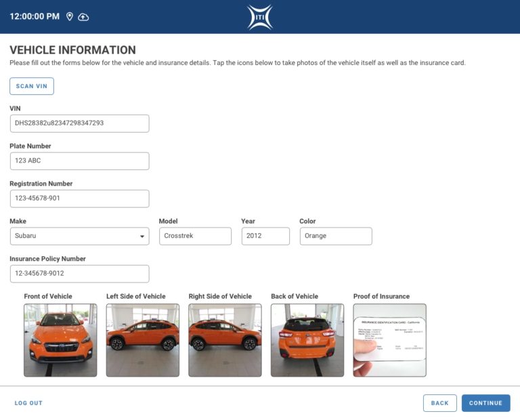Open the Make dropdown arrow
The width and height of the screenshot is (520, 420).
click(x=142, y=236)
